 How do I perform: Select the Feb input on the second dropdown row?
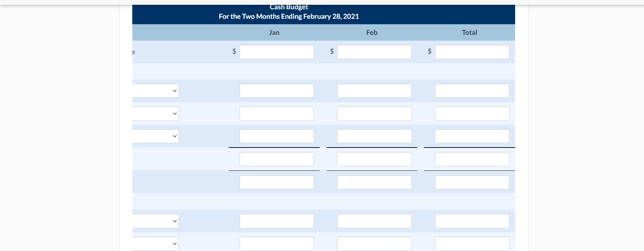(374, 113)
